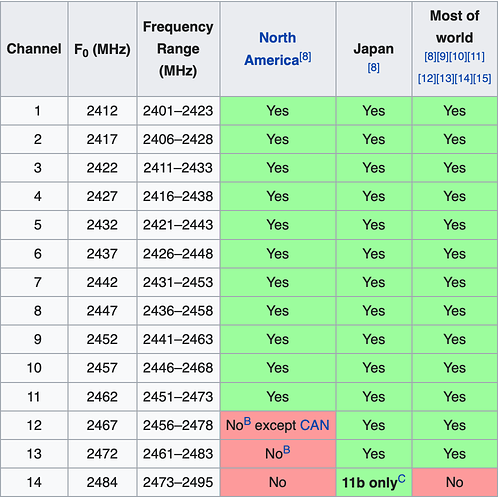The image size is (499, 499).
Task: Select the F0 (MHz) column header
Action: tap(102, 49)
